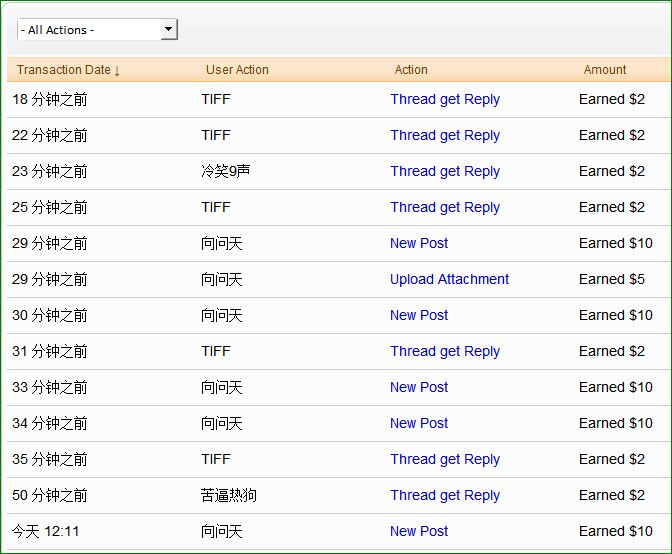Open New Post link from 30 分钟之前
672x554 pixels.
[x=419, y=315]
